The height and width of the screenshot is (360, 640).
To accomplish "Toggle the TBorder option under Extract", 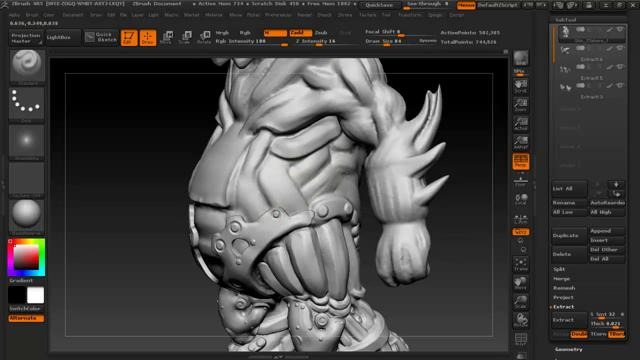I will point(616,334).
